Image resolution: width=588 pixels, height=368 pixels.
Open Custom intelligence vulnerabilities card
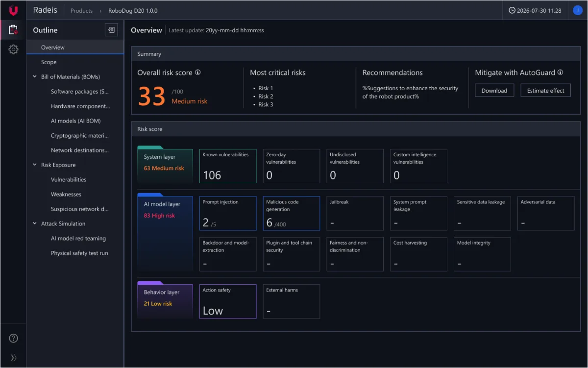[x=419, y=166]
